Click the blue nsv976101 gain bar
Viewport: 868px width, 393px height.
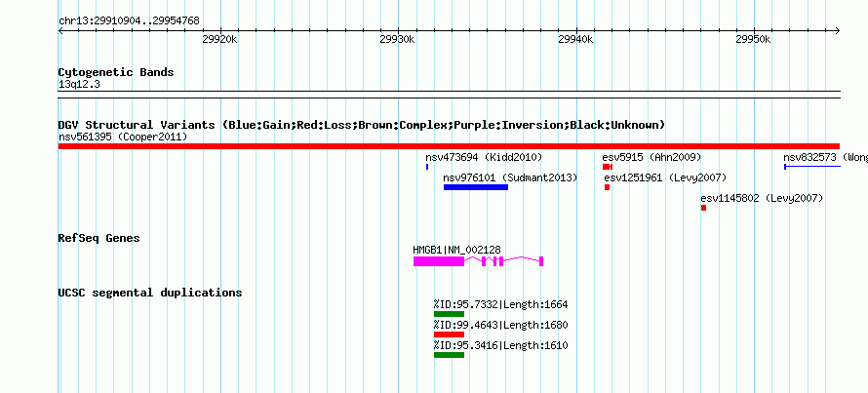click(x=476, y=187)
